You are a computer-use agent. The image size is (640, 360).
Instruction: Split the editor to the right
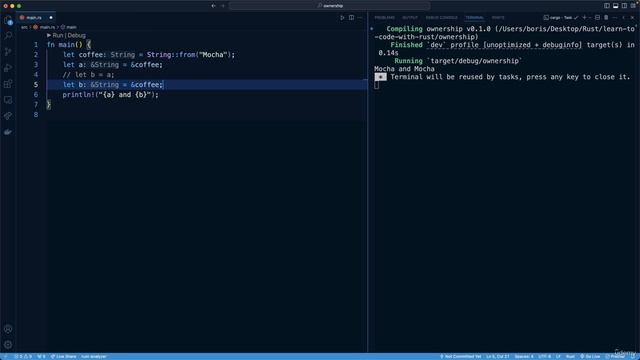point(351,18)
